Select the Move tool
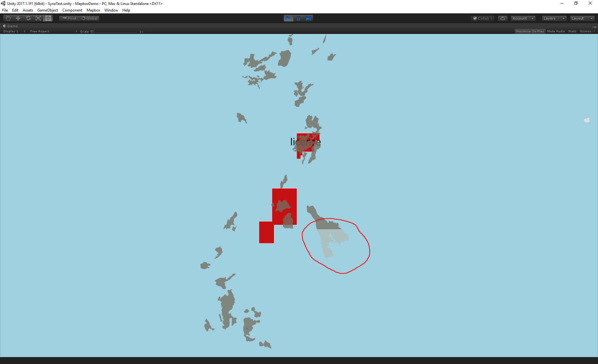The width and height of the screenshot is (598, 364). coord(18,18)
